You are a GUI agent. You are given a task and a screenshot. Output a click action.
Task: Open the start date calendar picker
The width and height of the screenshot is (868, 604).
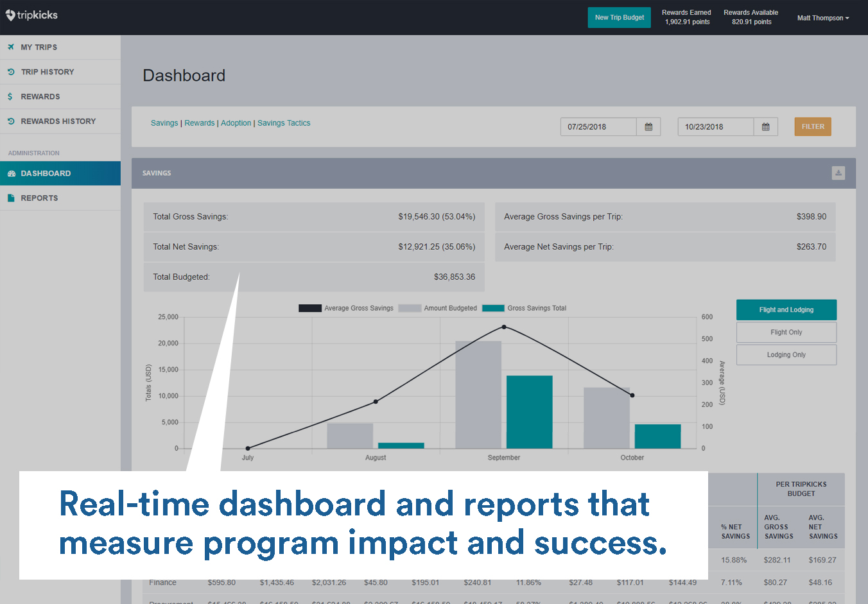point(648,127)
